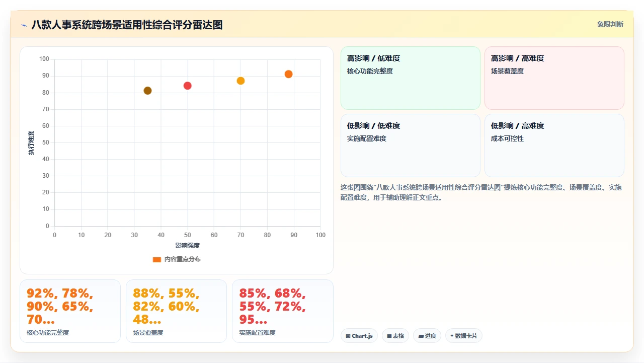Open the 低影响 / 高难度 quadrant card

coord(554,146)
